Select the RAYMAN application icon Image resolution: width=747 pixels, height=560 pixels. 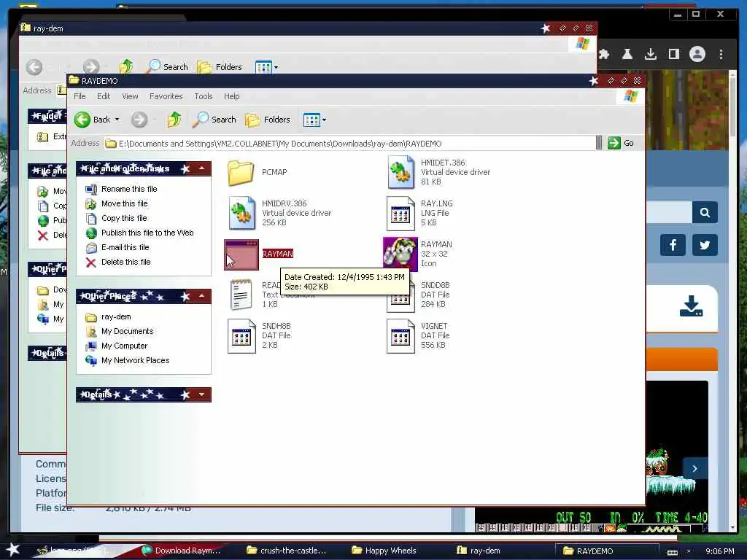coord(241,254)
